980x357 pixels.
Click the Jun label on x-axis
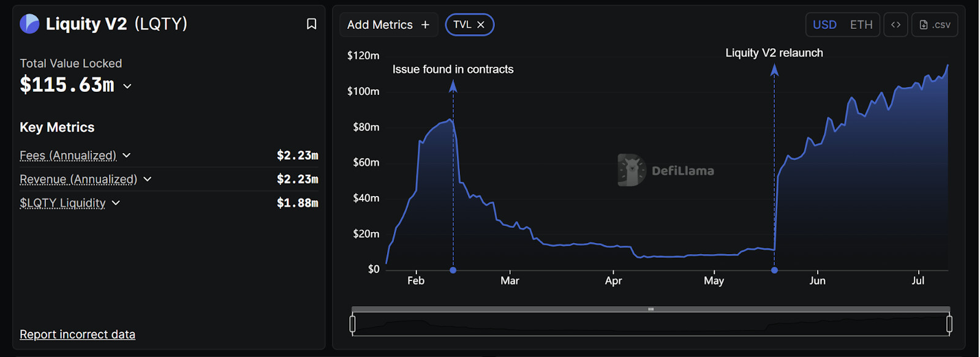pyautogui.click(x=817, y=280)
